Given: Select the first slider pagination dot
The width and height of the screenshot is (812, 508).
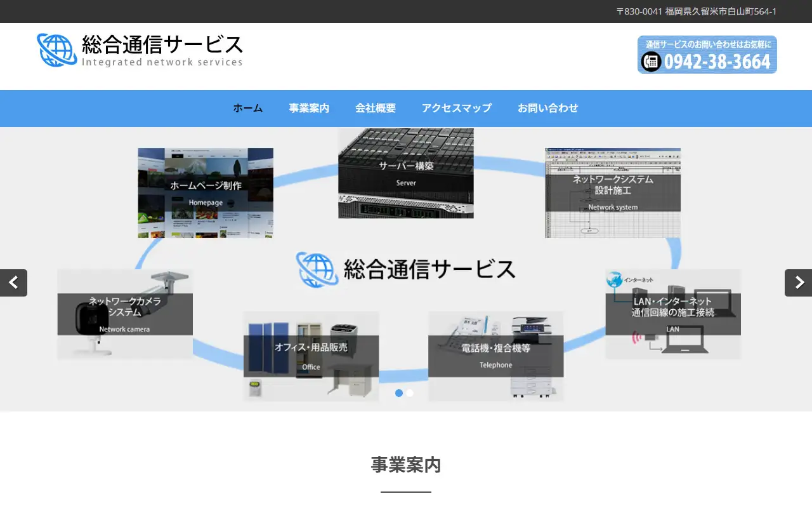Looking at the screenshot, I should (399, 393).
